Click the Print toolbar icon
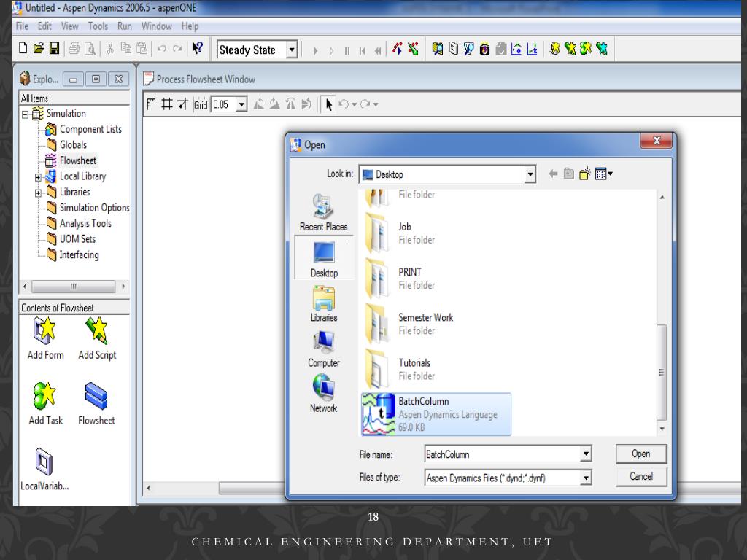 pyautogui.click(x=74, y=48)
